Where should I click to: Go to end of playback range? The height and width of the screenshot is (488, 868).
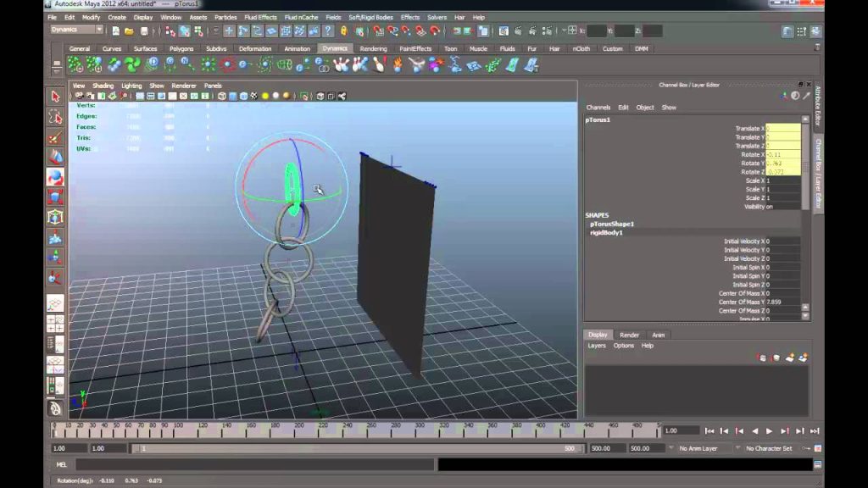(x=815, y=431)
